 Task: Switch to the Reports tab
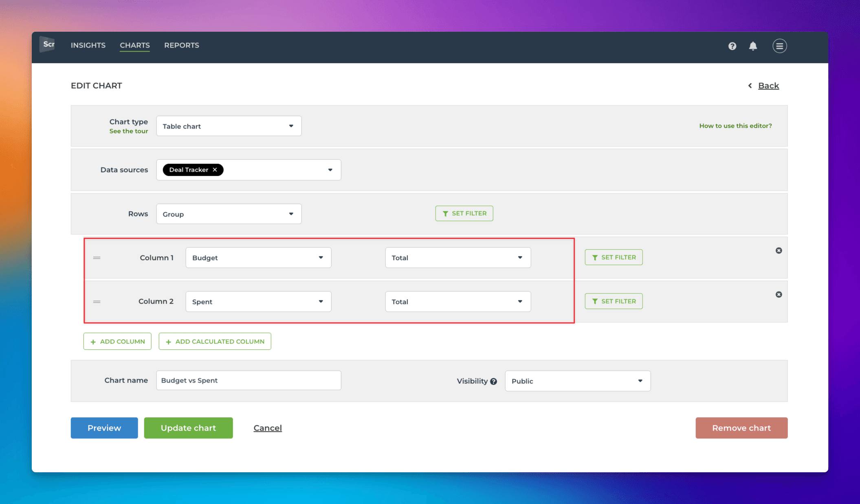(182, 45)
